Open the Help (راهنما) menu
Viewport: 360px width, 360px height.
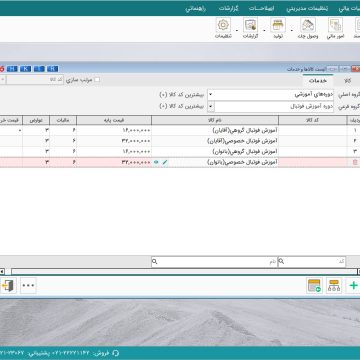196,9
